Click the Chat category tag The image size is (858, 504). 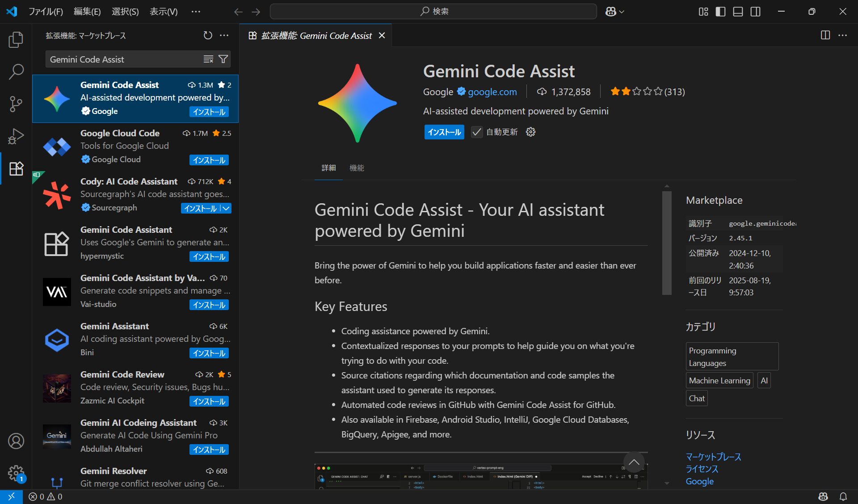coord(697,399)
